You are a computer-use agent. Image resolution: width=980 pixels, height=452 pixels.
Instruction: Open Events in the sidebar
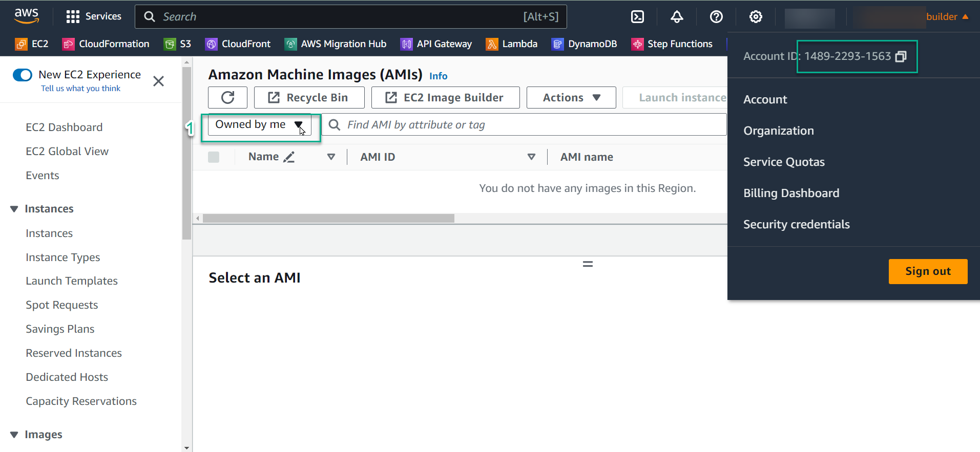point(43,176)
